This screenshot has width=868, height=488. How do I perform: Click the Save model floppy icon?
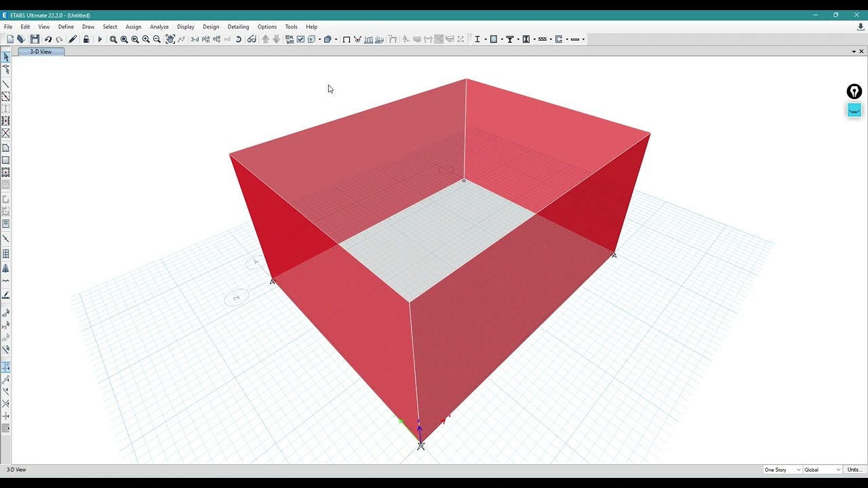35,39
